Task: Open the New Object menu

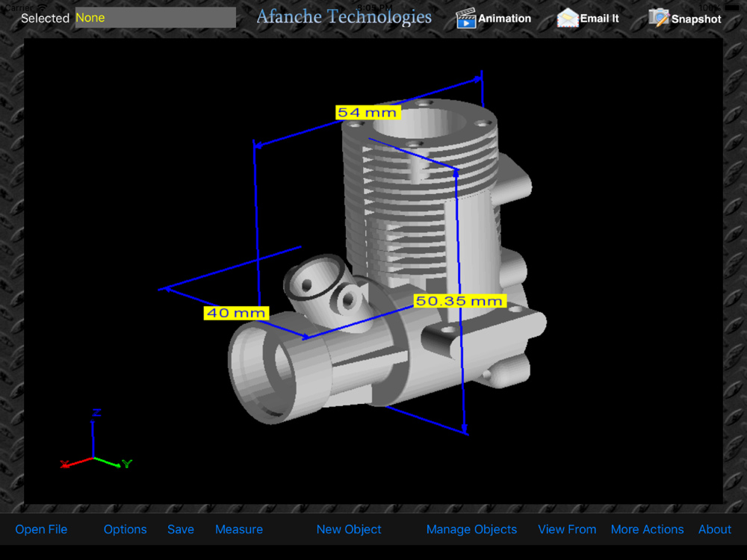Action: click(x=349, y=529)
